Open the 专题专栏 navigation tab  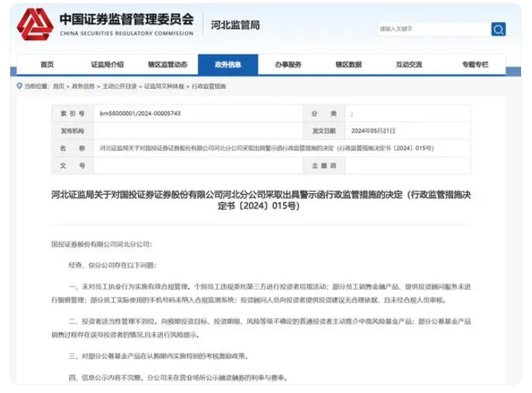pos(474,65)
